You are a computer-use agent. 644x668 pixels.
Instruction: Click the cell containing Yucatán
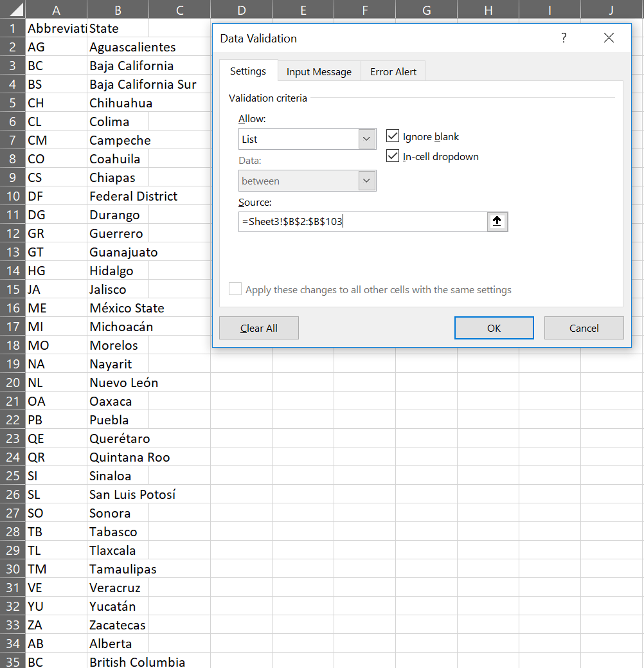pos(118,606)
